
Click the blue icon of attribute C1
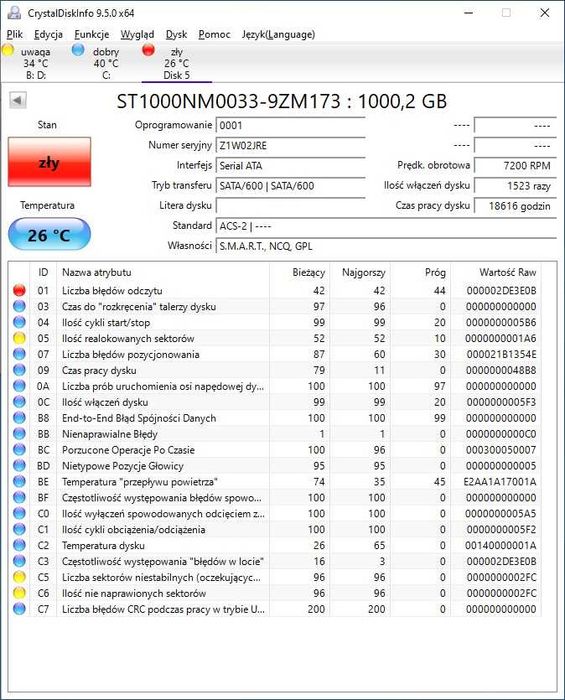click(19, 529)
